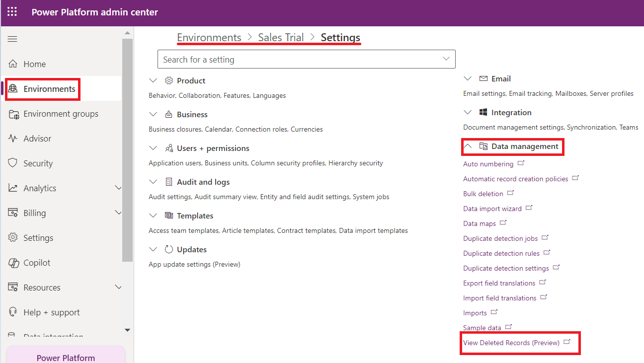Select Environments in the sidebar

click(x=49, y=89)
